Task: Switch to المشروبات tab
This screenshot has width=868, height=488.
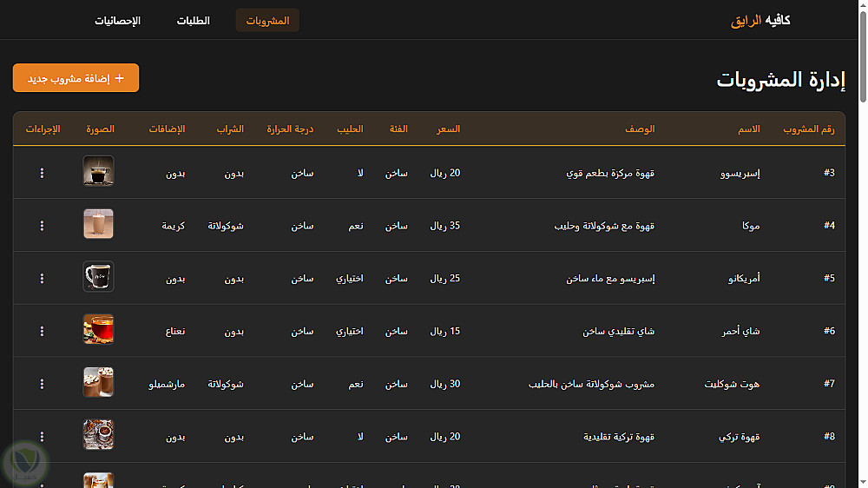Action: pyautogui.click(x=267, y=21)
